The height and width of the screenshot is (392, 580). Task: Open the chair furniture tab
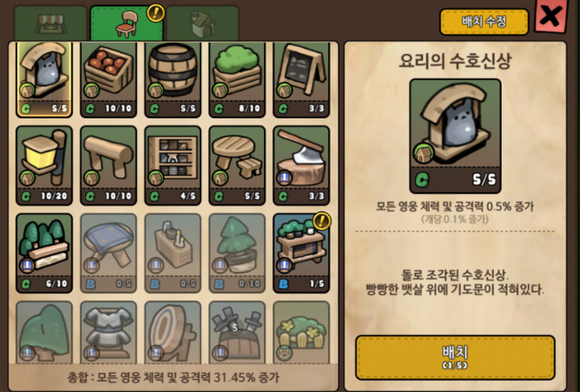[x=126, y=24]
